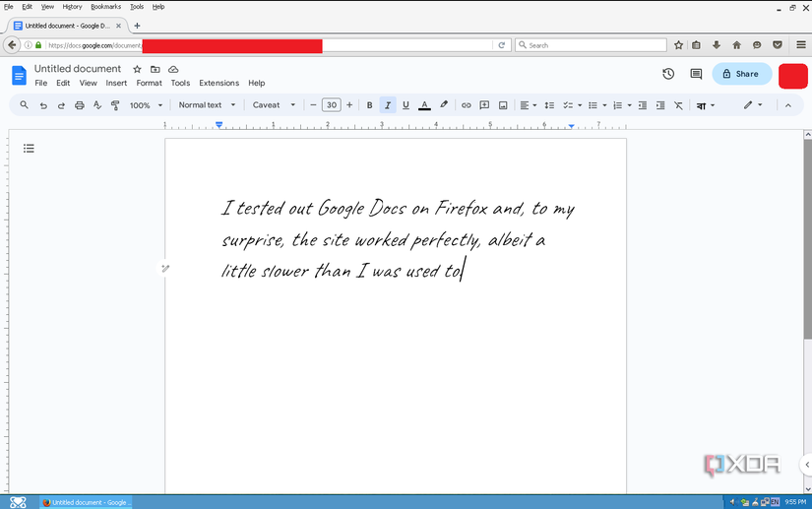812x509 pixels.
Task: Move the document to a folder
Action: (155, 69)
